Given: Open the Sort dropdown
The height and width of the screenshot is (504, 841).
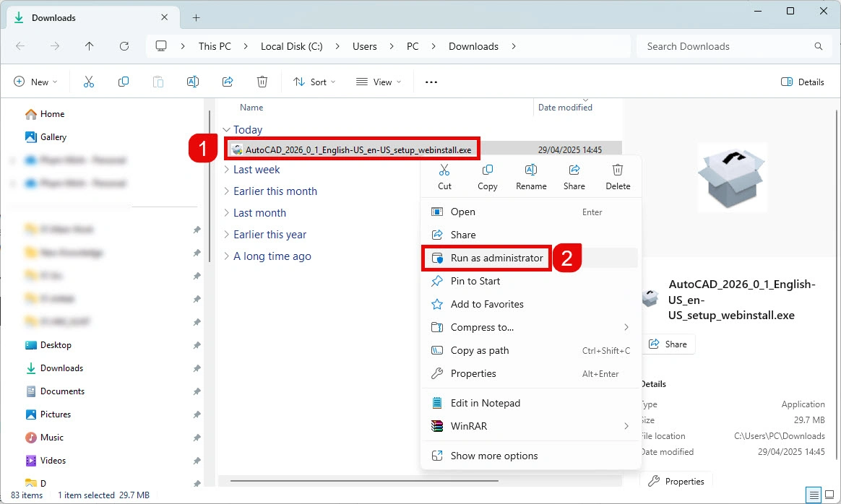Looking at the screenshot, I should pos(314,82).
